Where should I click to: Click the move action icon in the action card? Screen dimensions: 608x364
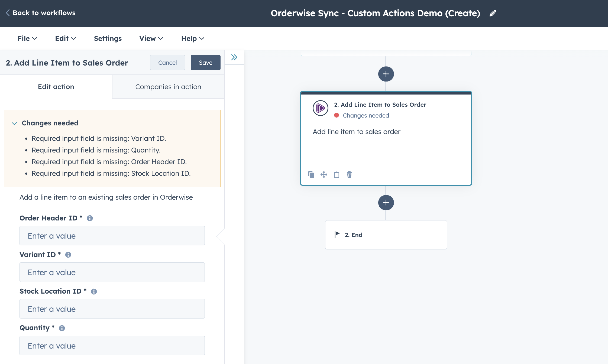[324, 174]
